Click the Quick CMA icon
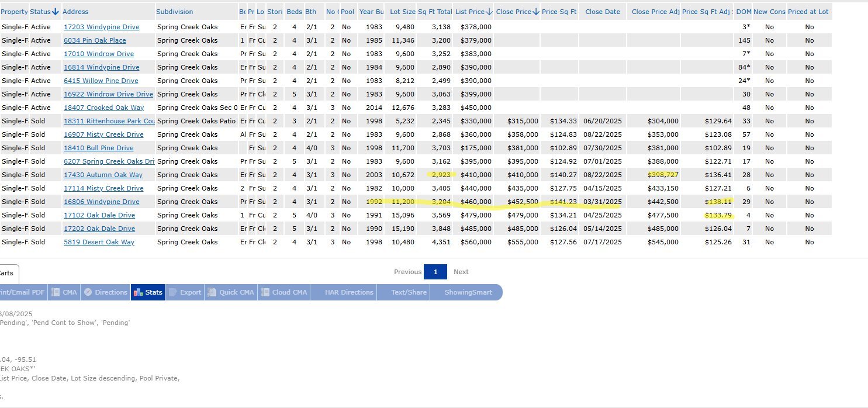The width and height of the screenshot is (868, 408). [x=212, y=292]
